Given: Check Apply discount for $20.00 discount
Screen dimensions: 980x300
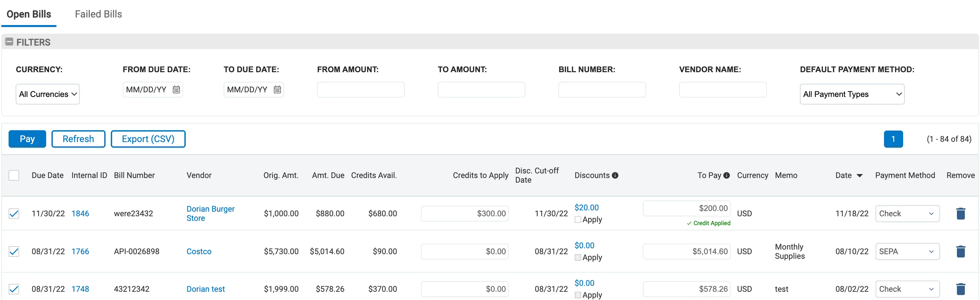Looking at the screenshot, I should 578,219.
